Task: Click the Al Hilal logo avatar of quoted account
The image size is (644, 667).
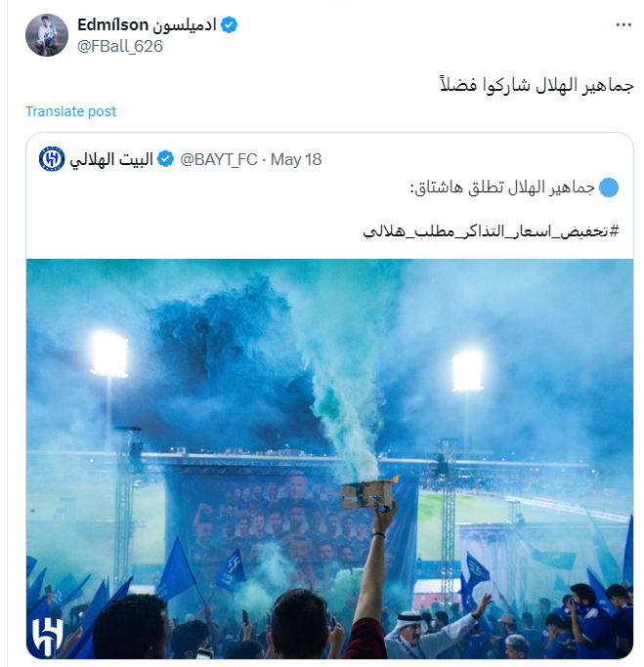Action: click(x=52, y=159)
